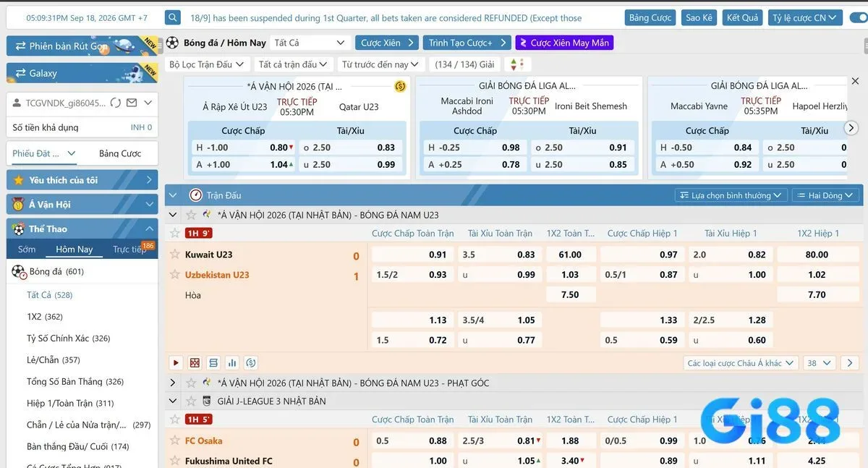Viewport: 868px width, 468px height.
Task: Favorite Kuwait U23 with its star
Action: (x=174, y=255)
